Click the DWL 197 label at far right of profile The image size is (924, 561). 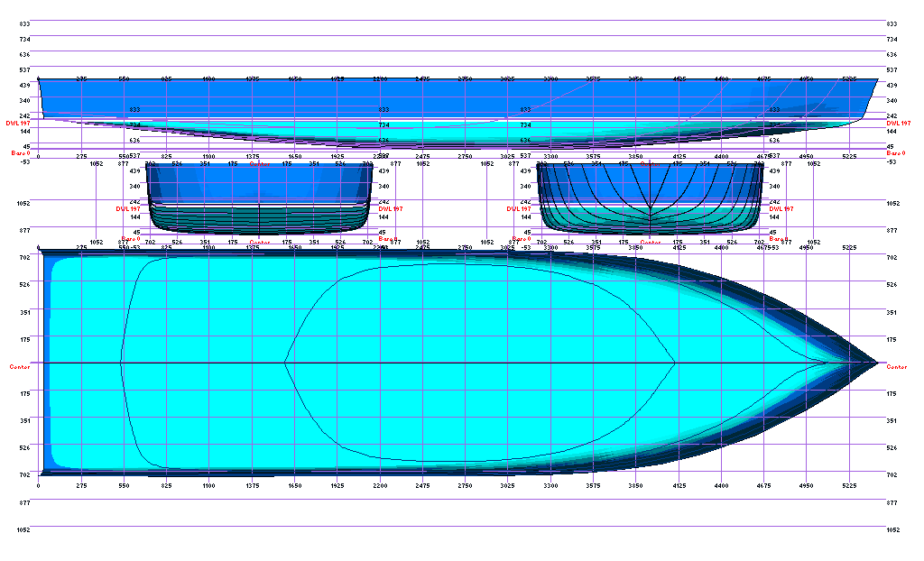(899, 124)
